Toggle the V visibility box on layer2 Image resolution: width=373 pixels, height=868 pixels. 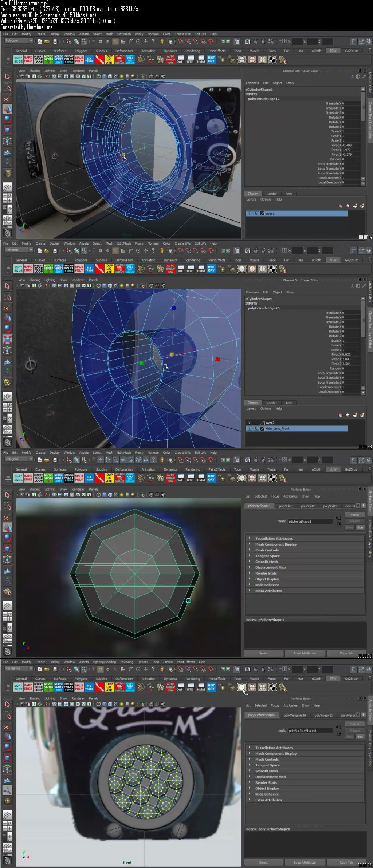click(249, 423)
